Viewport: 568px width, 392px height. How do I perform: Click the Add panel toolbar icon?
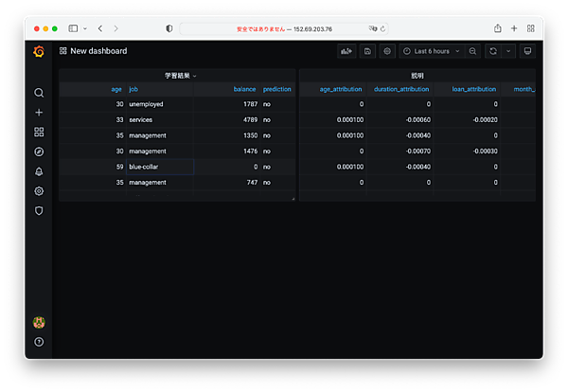[x=347, y=51]
